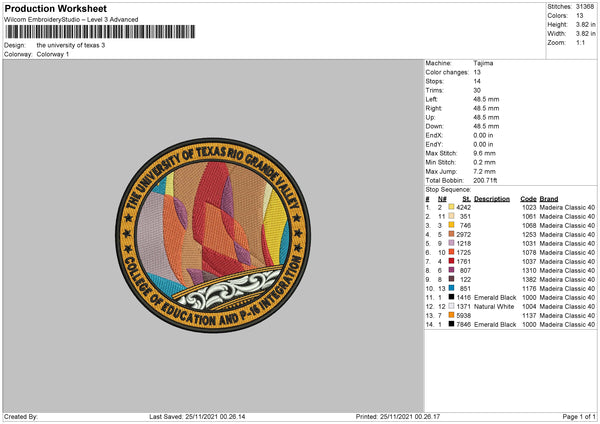The height and width of the screenshot is (424, 600).
Task: Click the Description column header
Action: pos(492,199)
